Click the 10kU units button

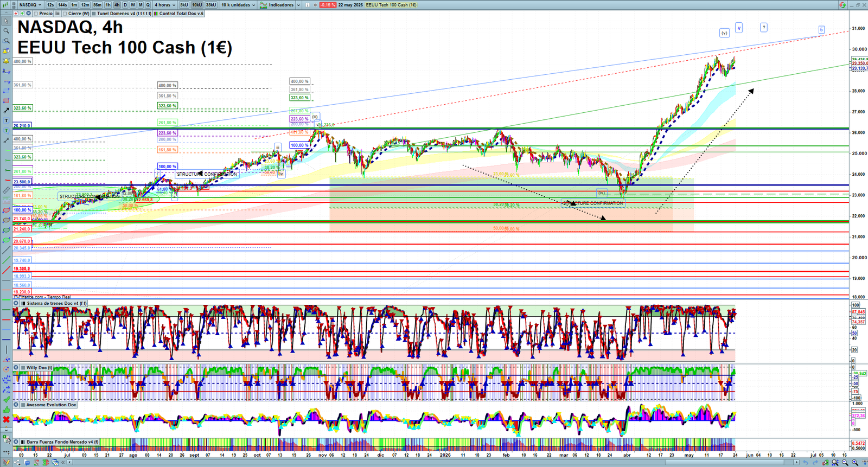(197, 5)
